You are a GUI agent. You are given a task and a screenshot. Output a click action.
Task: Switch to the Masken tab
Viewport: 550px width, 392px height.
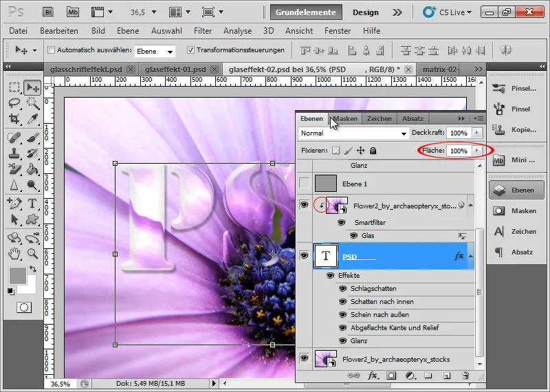[345, 118]
